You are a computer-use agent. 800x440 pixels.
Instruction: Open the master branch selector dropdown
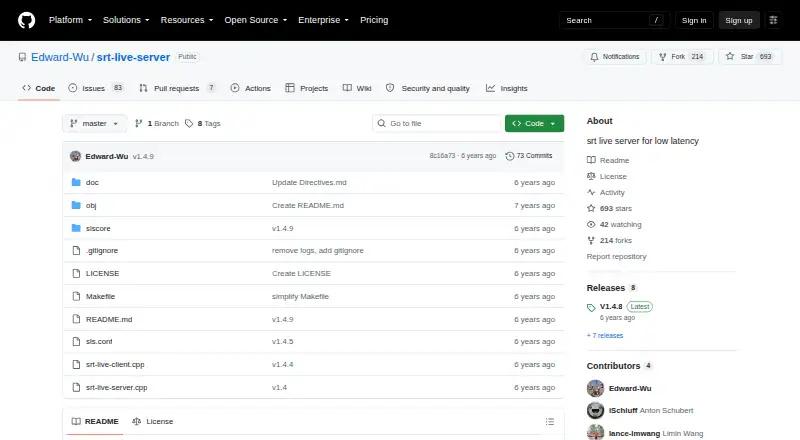[x=94, y=124]
